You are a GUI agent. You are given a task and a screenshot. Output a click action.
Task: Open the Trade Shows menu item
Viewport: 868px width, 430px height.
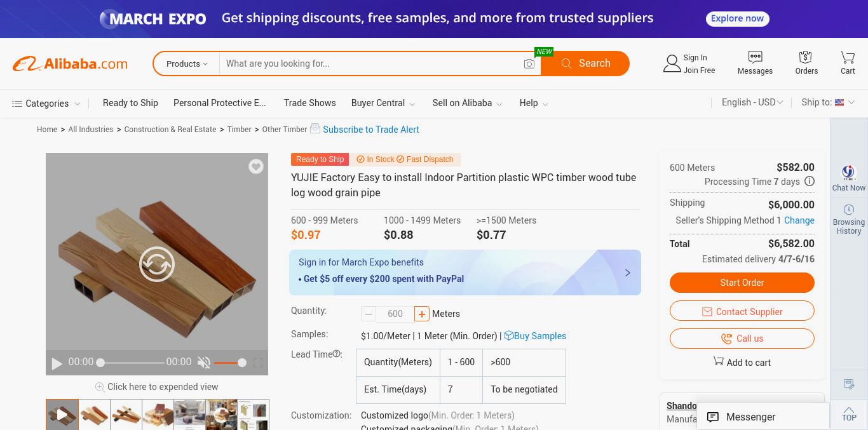pyautogui.click(x=309, y=103)
